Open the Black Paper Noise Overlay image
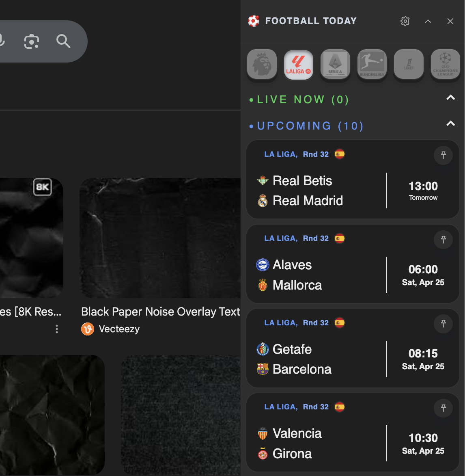The width and height of the screenshot is (465, 476). click(160, 238)
